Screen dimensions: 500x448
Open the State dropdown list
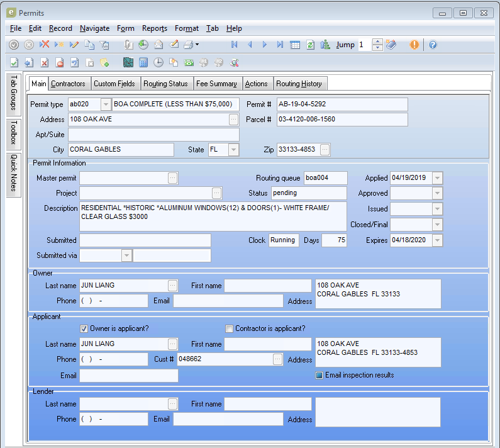click(x=233, y=150)
